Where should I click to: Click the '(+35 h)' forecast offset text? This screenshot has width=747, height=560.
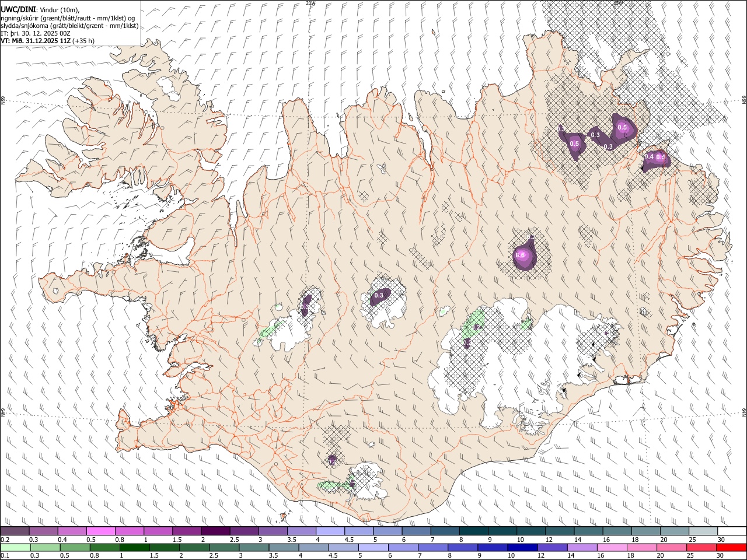pos(83,41)
